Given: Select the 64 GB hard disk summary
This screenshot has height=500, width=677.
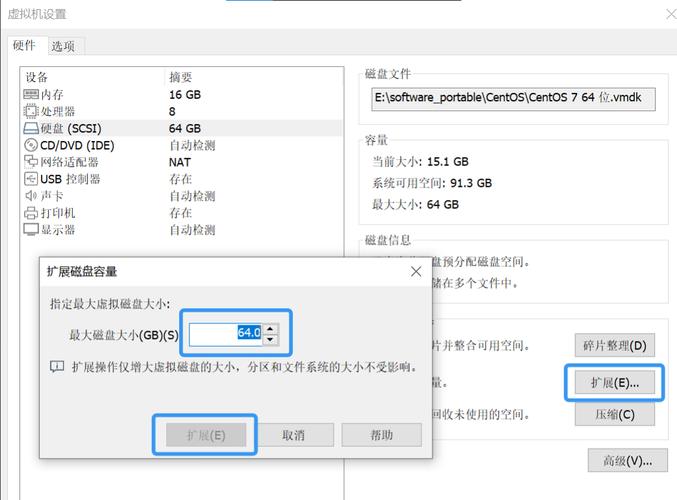Looking at the screenshot, I should click(185, 128).
